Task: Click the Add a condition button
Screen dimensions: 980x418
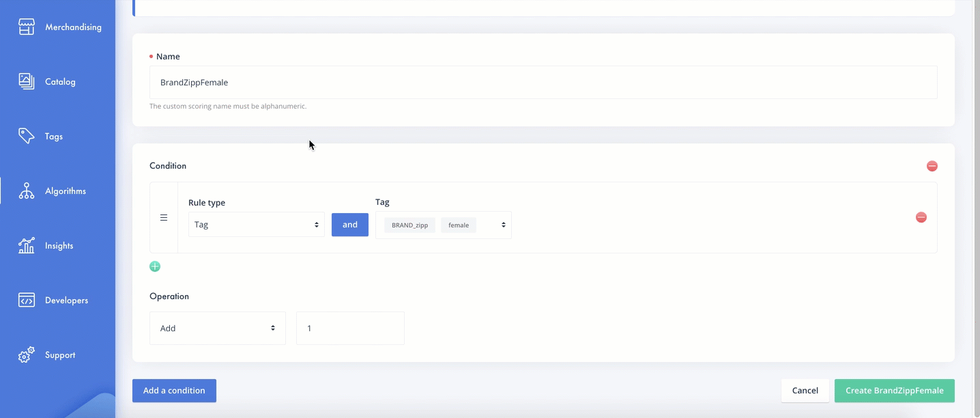Action: click(174, 391)
